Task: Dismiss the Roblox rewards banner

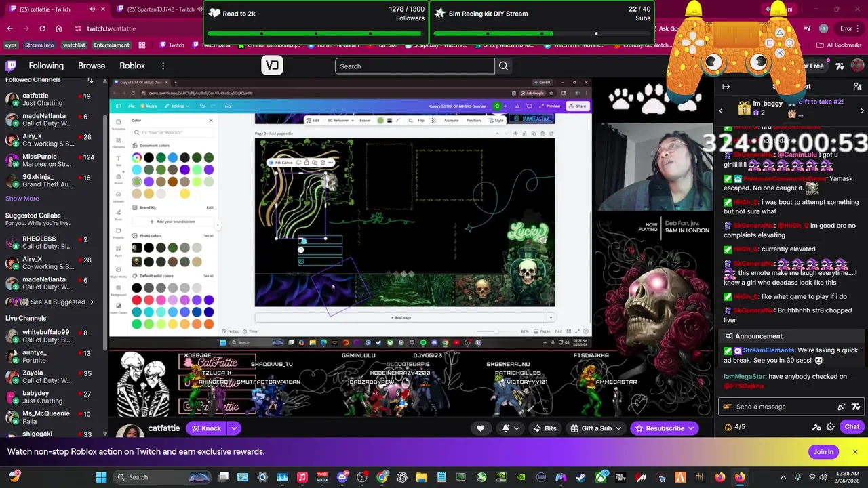Action: [855, 452]
